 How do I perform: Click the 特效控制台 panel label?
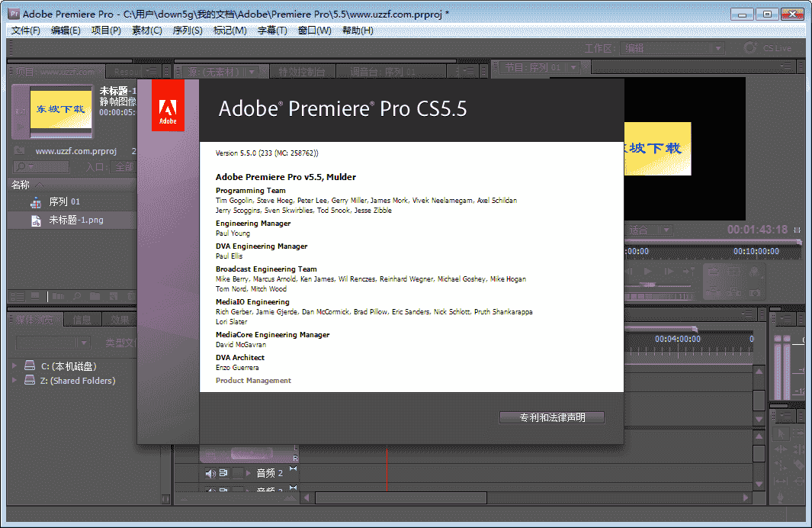coord(304,69)
